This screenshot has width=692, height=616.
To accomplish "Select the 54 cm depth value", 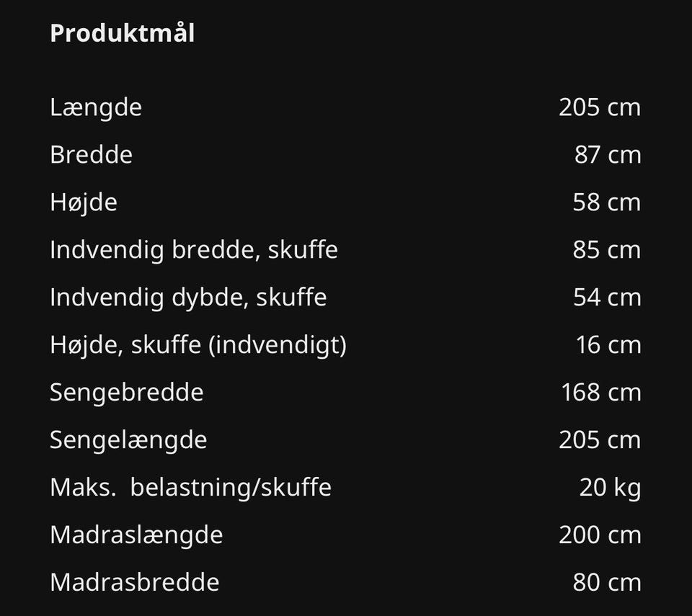I will point(606,298).
